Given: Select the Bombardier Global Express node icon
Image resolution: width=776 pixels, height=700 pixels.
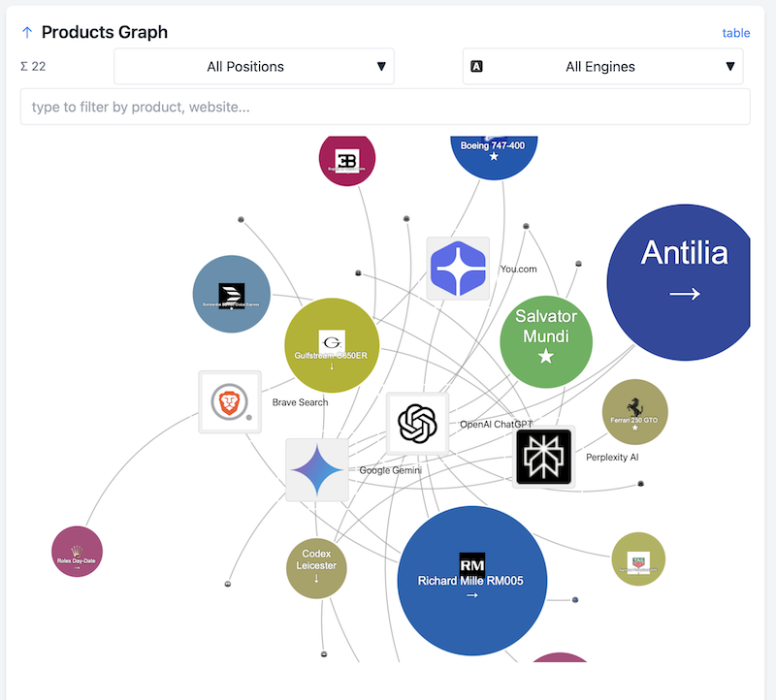Looking at the screenshot, I should (x=231, y=293).
